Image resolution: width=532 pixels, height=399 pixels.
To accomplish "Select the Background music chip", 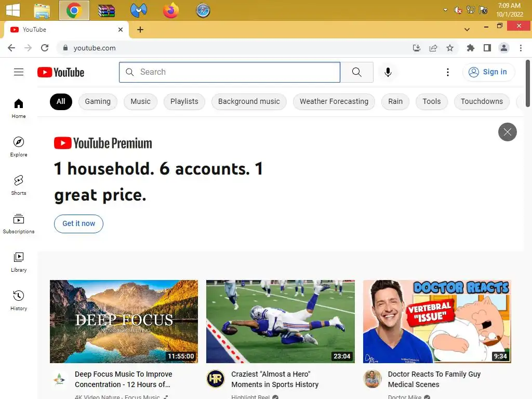I will point(249,101).
